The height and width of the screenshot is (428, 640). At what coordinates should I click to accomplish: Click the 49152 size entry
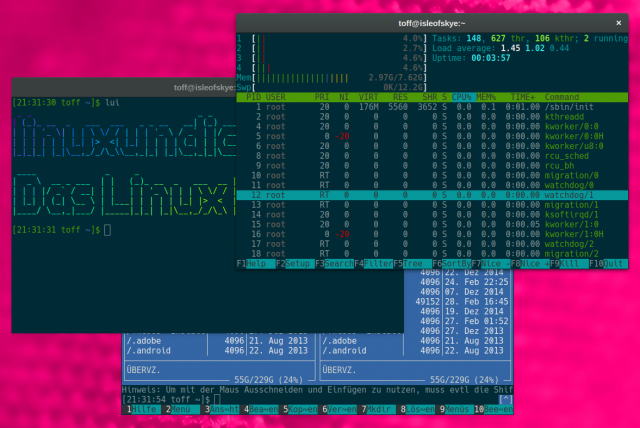coord(427,302)
